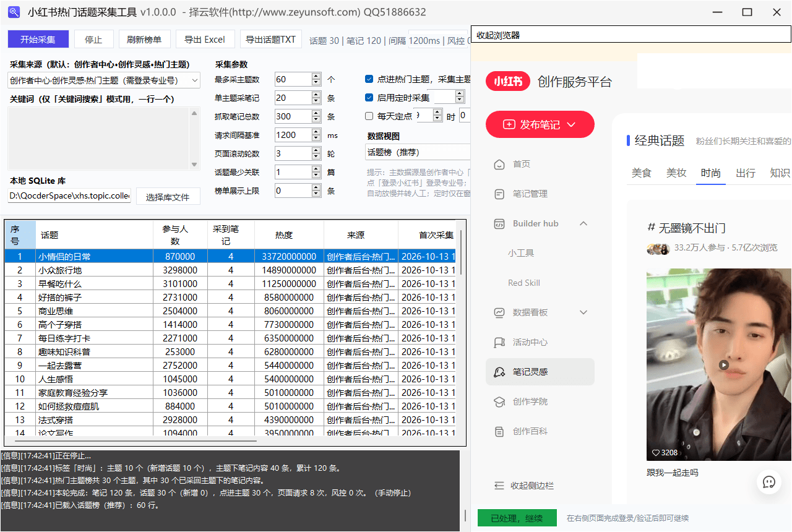Click the app magnifier icon in title bar
This screenshot has width=792, height=532.
pyautogui.click(x=14, y=12)
